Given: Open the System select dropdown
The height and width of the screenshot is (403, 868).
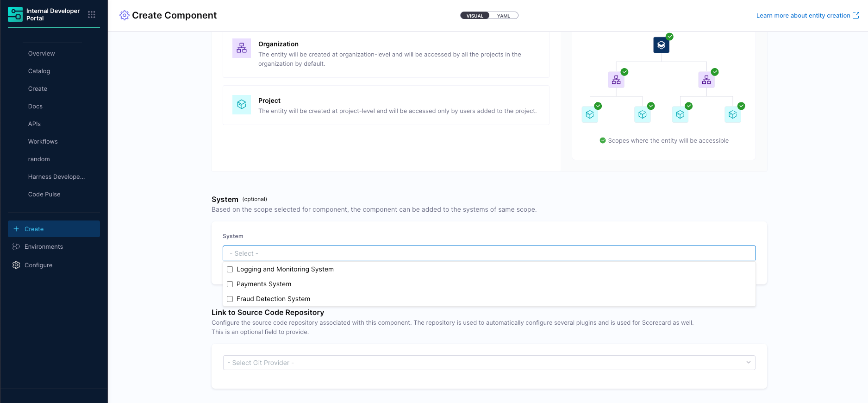Looking at the screenshot, I should [489, 253].
